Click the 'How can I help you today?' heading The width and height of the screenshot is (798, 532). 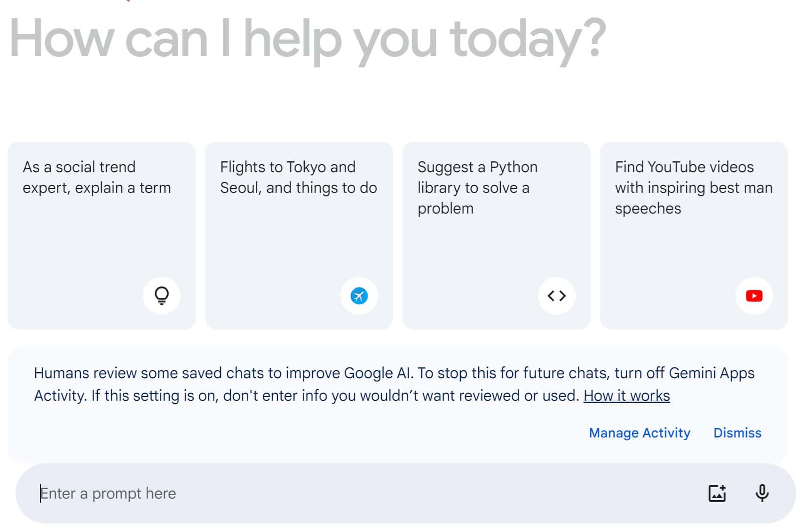click(x=308, y=40)
